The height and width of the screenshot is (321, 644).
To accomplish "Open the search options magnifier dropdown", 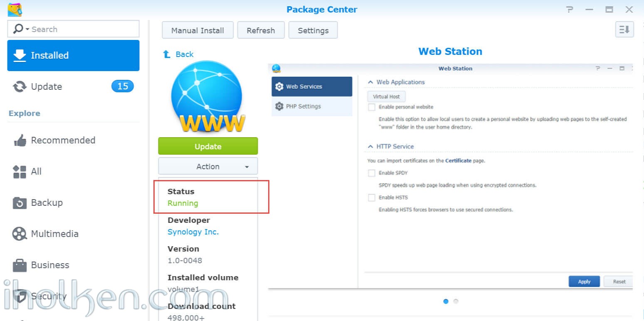I will (21, 29).
